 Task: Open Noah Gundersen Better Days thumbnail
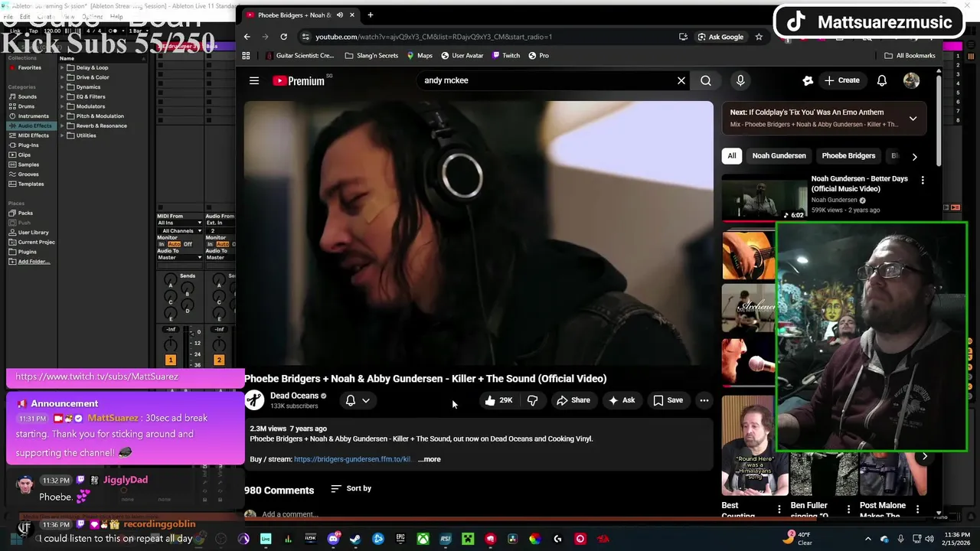coord(764,197)
